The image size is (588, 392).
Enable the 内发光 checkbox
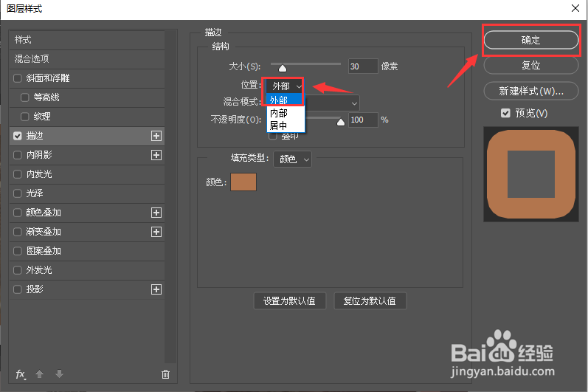point(17,174)
